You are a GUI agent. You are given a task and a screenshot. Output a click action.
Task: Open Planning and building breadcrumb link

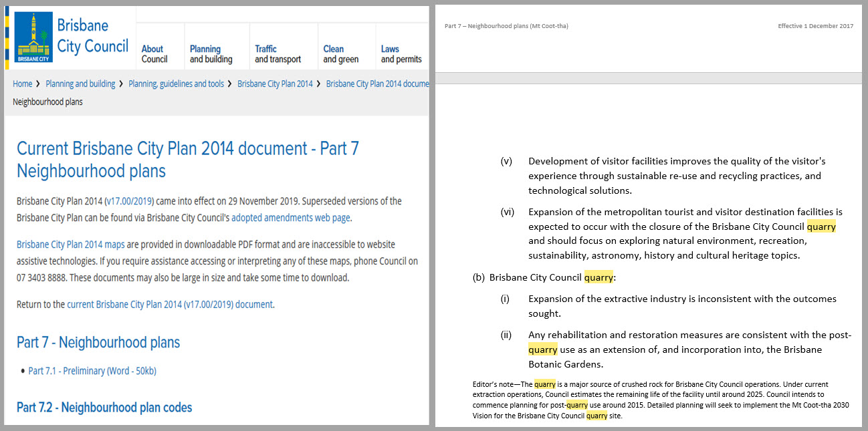(80, 84)
